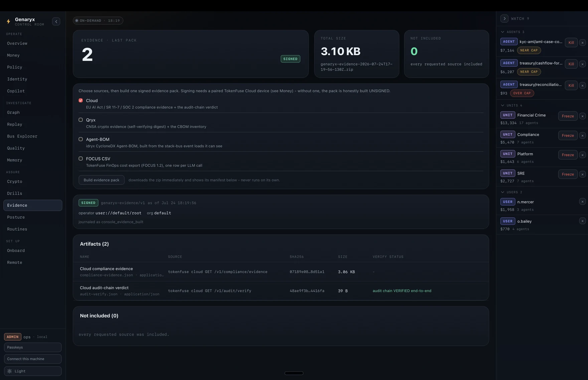Open Drills page
This screenshot has height=380, width=588.
tap(33, 194)
